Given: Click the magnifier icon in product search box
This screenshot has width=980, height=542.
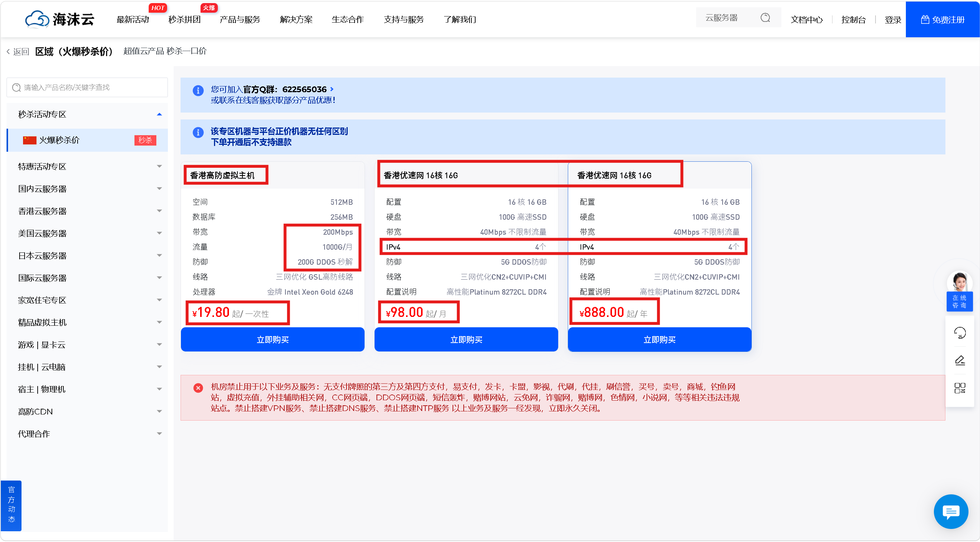Looking at the screenshot, I should [17, 88].
